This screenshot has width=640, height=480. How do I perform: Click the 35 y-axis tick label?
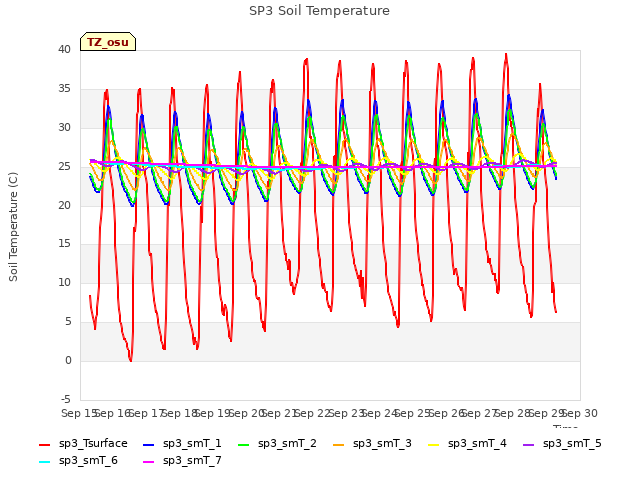click(64, 89)
